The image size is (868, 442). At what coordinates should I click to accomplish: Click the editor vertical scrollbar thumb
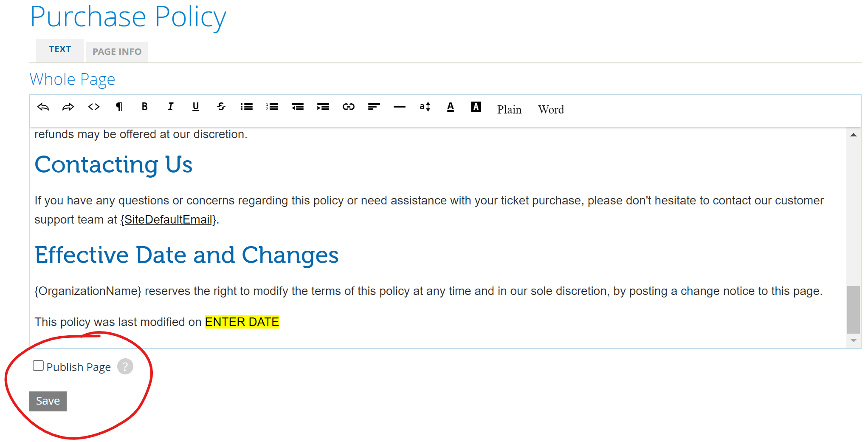854,310
